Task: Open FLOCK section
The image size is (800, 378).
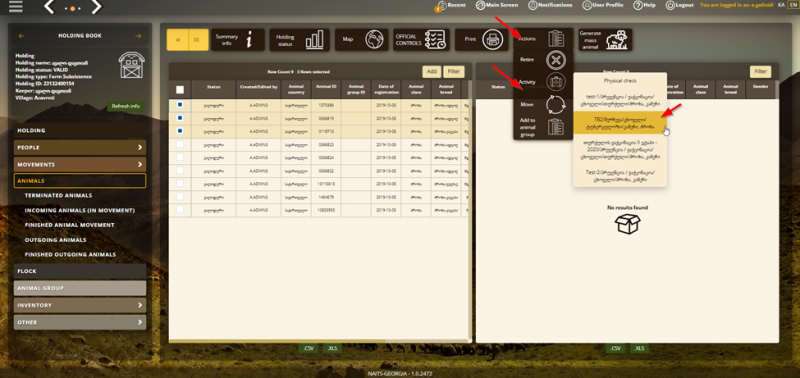Action: click(x=80, y=271)
